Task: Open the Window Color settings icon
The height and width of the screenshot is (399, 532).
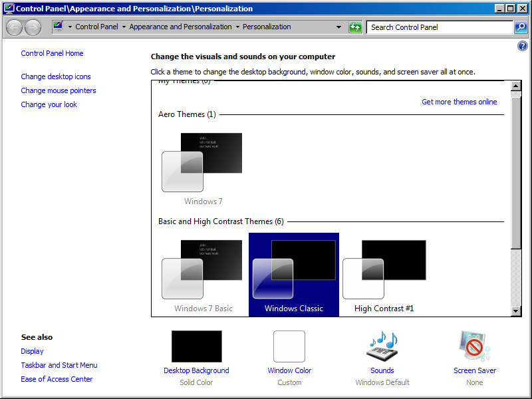Action: 289,346
